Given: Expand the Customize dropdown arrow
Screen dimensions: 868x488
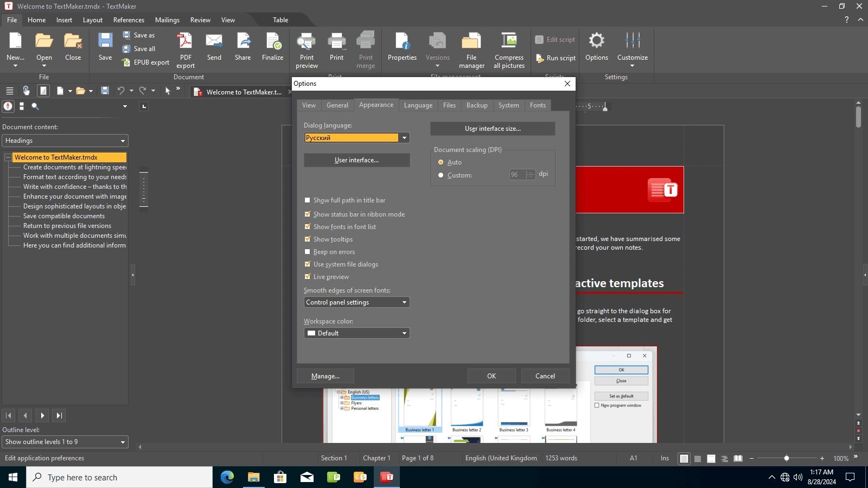Looking at the screenshot, I should (633, 66).
